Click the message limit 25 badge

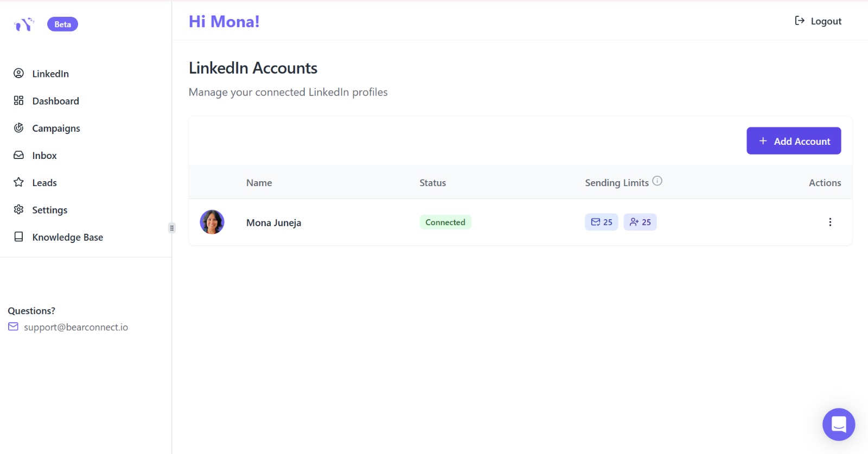pos(601,222)
